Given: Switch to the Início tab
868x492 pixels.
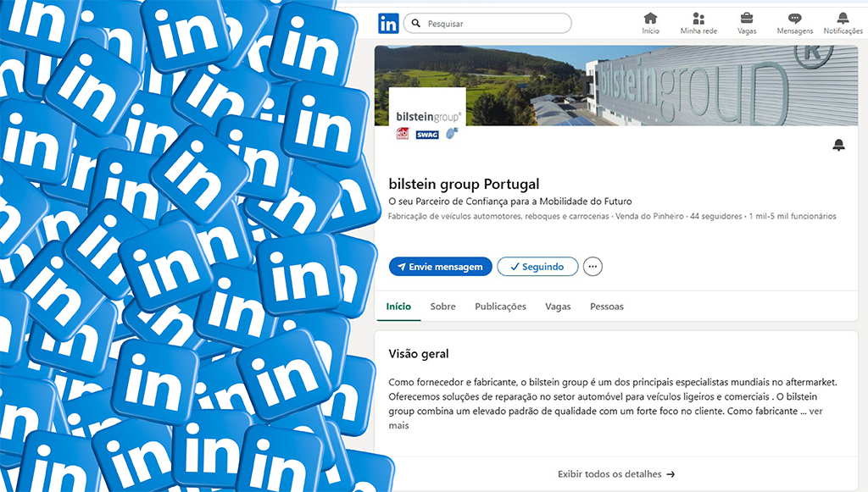Looking at the screenshot, I should pos(398,307).
